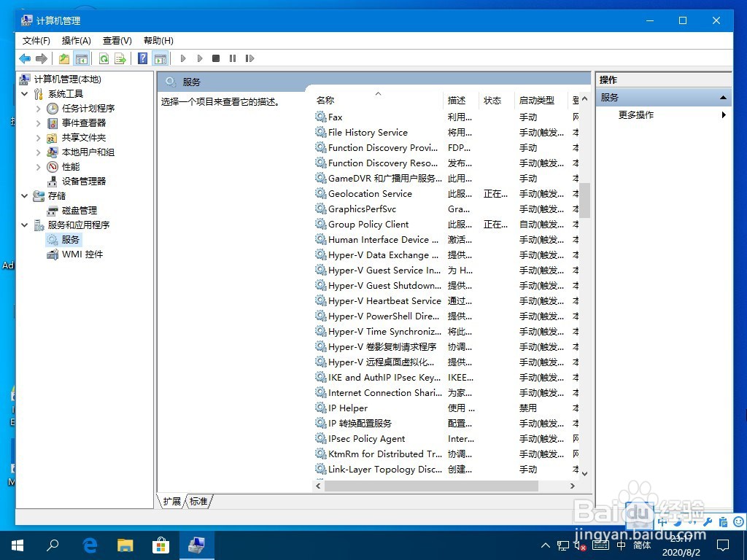Screen dimensions: 747x560
Task: Open the Help question mark icon
Action: pyautogui.click(x=142, y=58)
